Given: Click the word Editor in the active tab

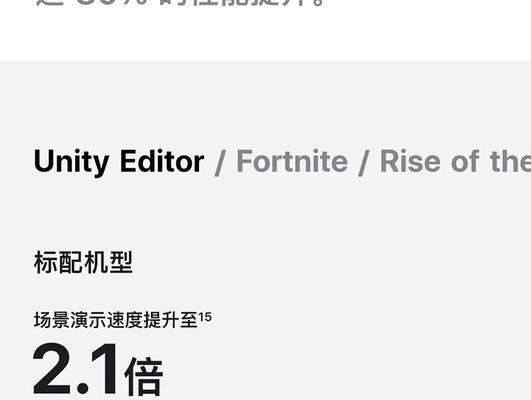Looking at the screenshot, I should (x=162, y=161).
